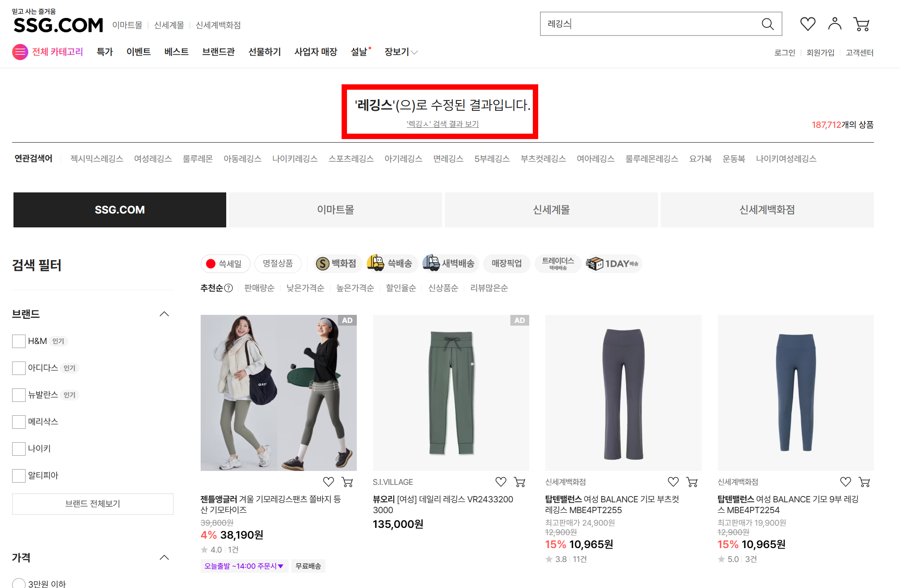This screenshot has width=900, height=588.
Task: Like the 젠틀앵글러 leggings with heart icon
Action: click(329, 482)
